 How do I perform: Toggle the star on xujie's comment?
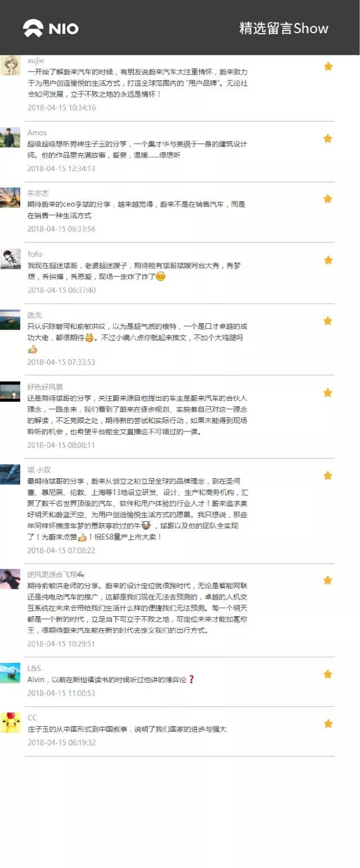[328, 66]
